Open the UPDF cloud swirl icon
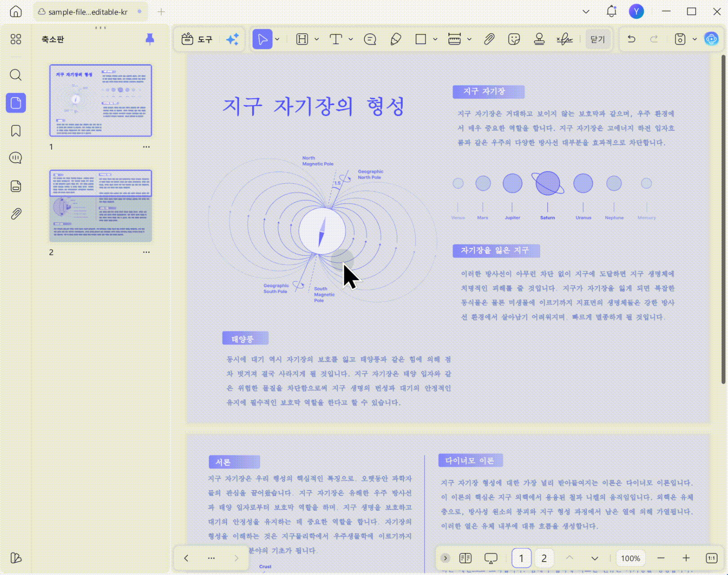The width and height of the screenshot is (728, 575). tap(711, 40)
